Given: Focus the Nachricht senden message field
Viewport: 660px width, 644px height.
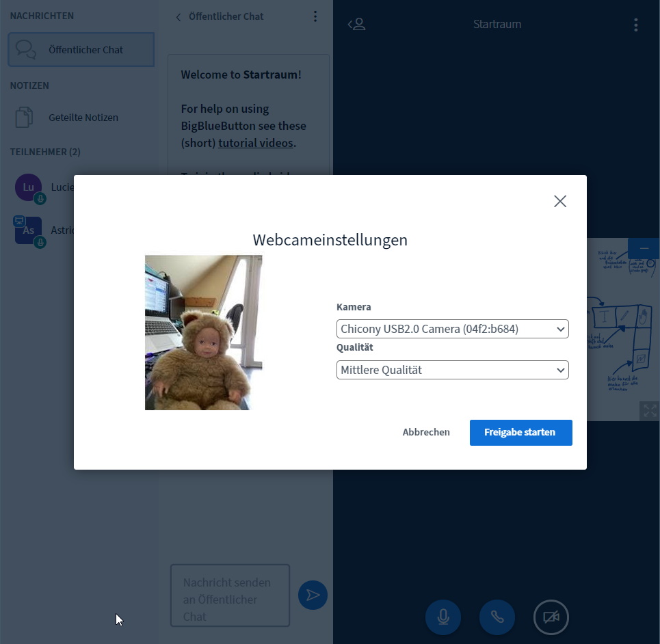Looking at the screenshot, I should click(x=230, y=595).
